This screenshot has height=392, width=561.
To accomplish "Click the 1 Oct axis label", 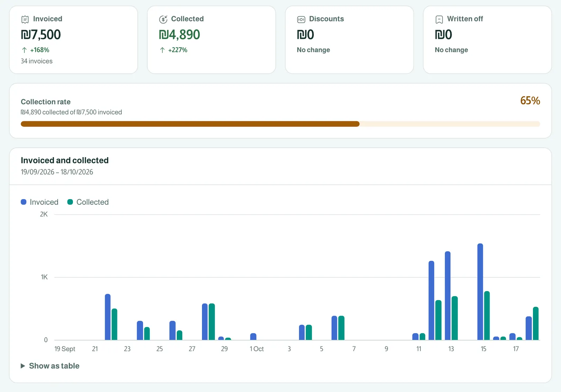I will tap(257, 349).
